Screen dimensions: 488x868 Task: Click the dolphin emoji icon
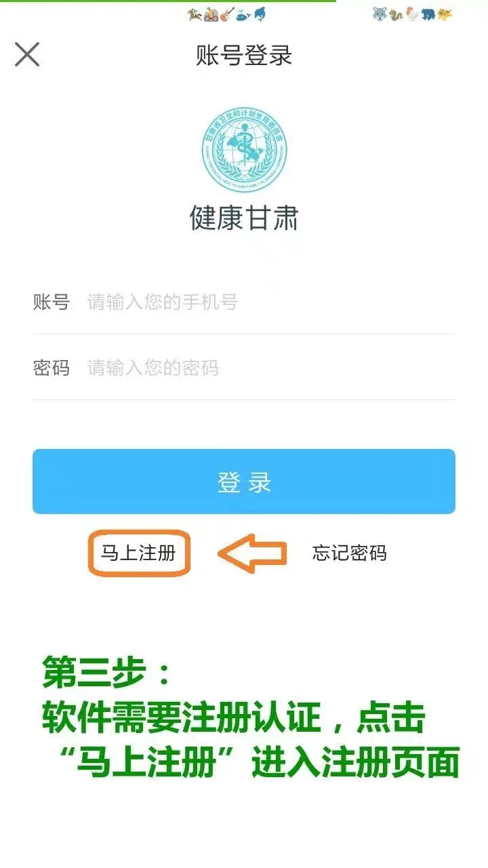tap(260, 15)
